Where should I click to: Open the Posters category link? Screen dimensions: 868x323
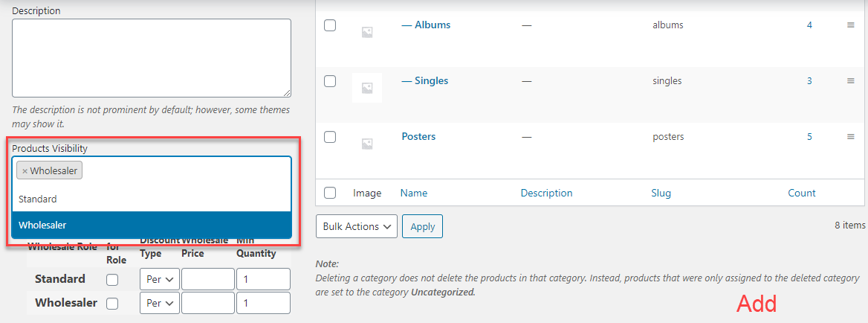(418, 137)
